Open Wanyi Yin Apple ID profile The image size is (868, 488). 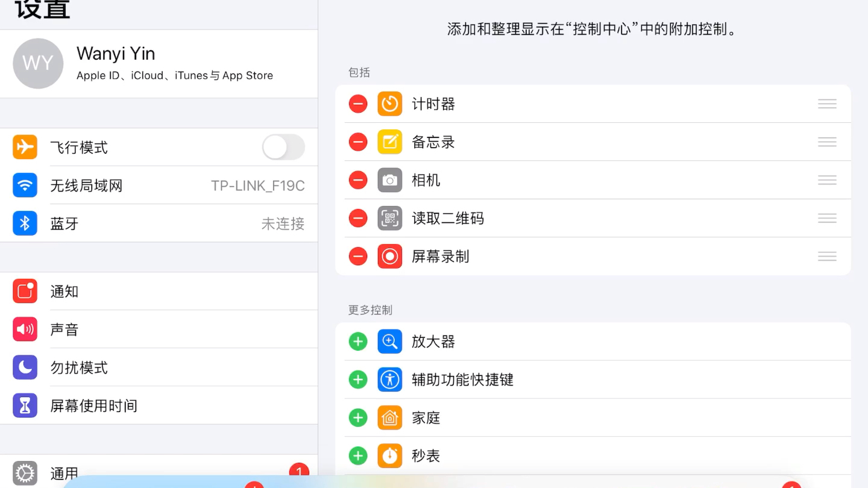click(x=159, y=64)
